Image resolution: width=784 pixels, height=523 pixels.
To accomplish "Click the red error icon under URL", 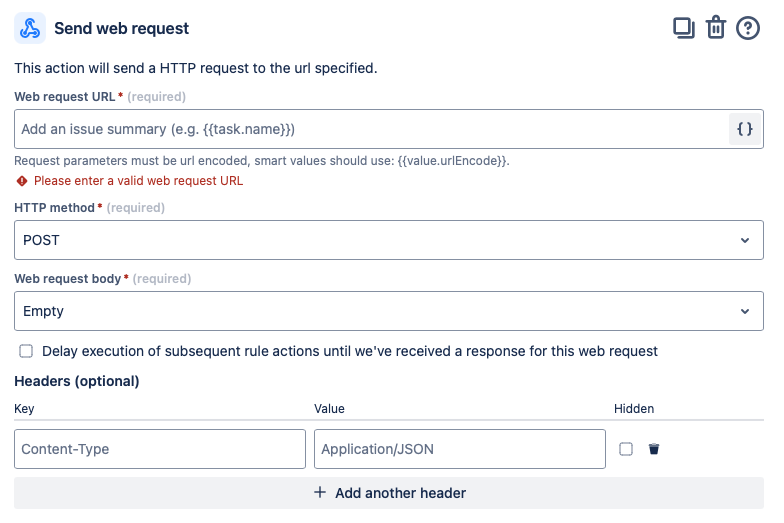I will (21, 181).
